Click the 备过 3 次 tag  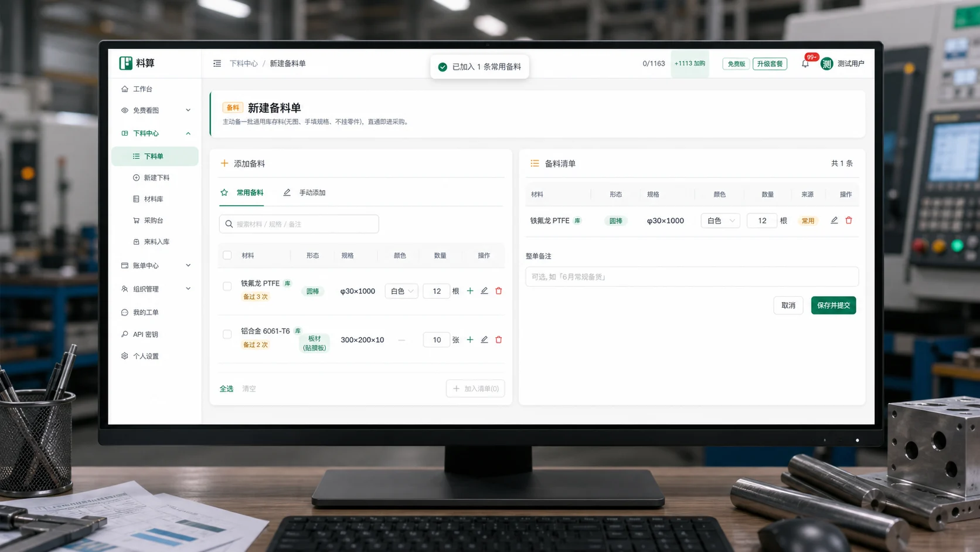tap(256, 297)
